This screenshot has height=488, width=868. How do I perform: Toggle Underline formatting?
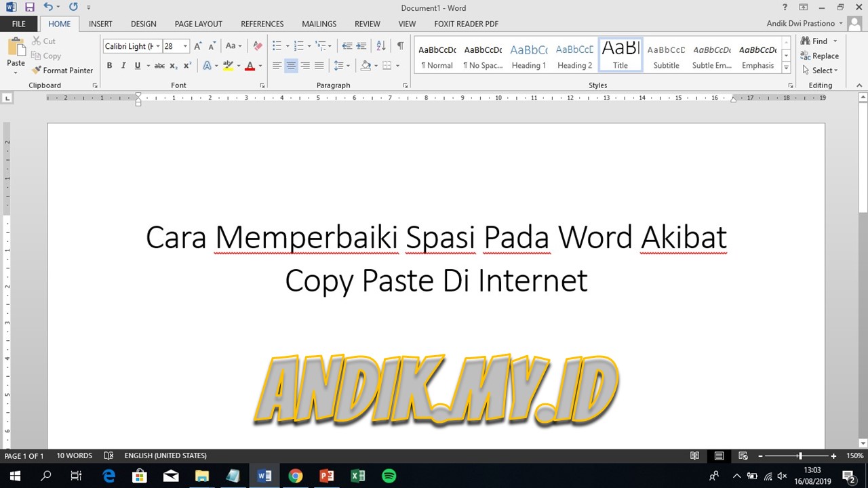pos(138,66)
